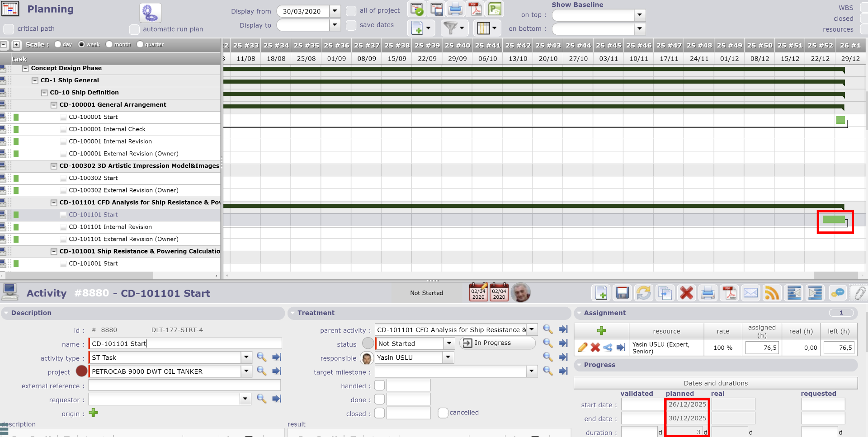Send activity details by email
This screenshot has width=868, height=437.
tap(750, 293)
